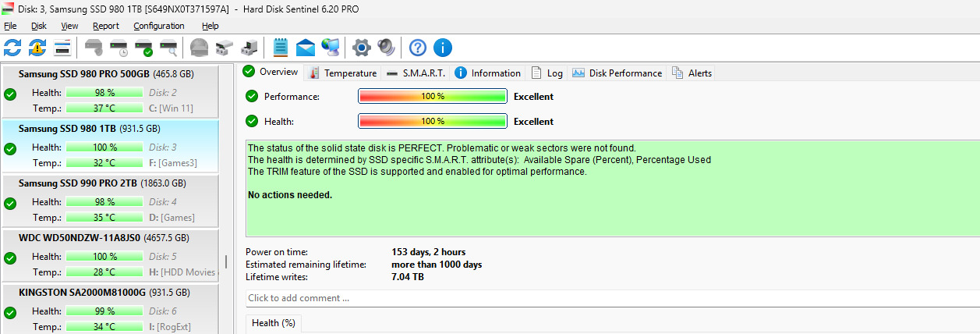The width and height of the screenshot is (980, 334).
Task: Click the speaker sound icon in toolbar
Action: point(386,48)
